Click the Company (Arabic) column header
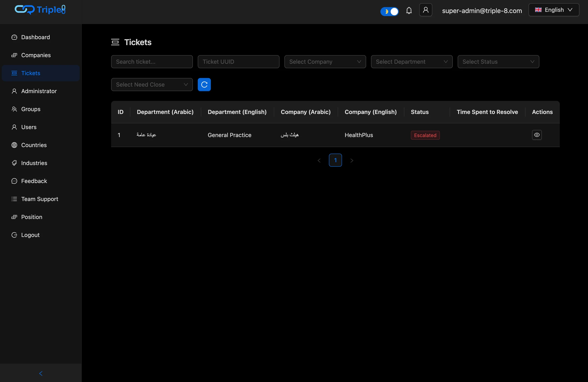Viewport: 588px width, 382px height. click(306, 112)
